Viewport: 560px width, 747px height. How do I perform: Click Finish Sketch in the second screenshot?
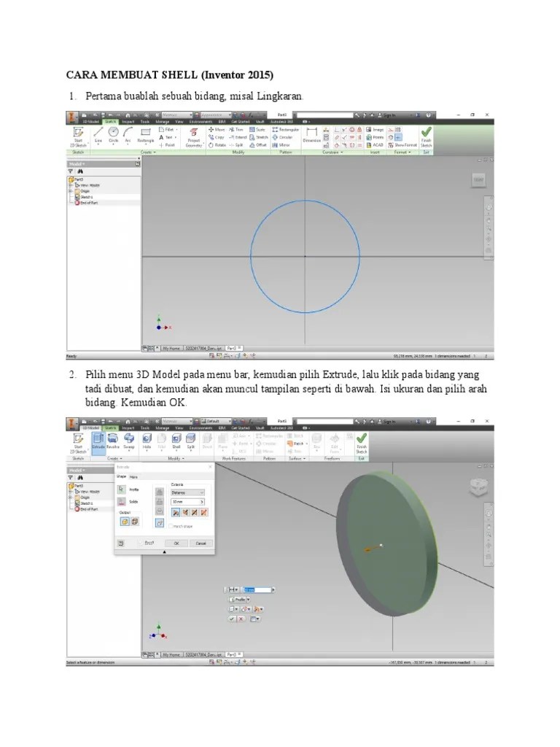tap(362, 443)
